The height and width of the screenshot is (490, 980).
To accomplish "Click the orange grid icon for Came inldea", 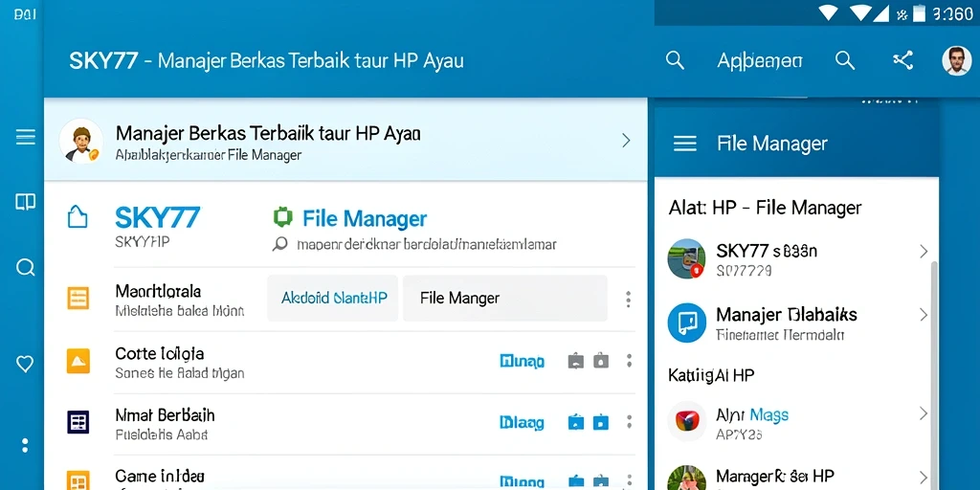I will click(x=78, y=480).
